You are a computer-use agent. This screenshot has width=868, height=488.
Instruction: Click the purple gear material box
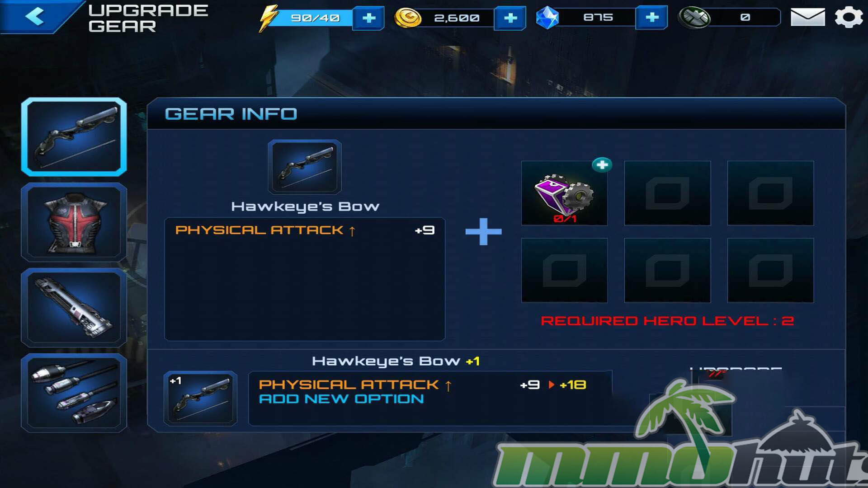pyautogui.click(x=564, y=193)
